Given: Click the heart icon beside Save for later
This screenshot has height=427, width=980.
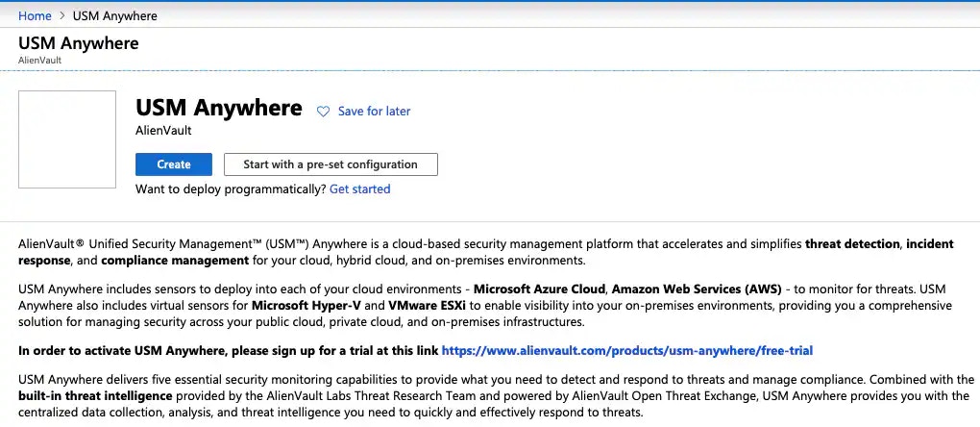Looking at the screenshot, I should click(x=324, y=112).
